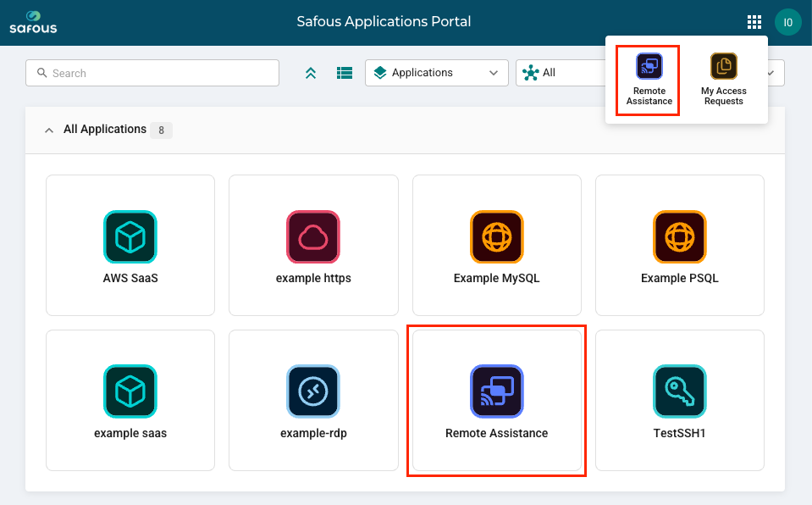Click the Remote Assistance icon in popup

[649, 66]
